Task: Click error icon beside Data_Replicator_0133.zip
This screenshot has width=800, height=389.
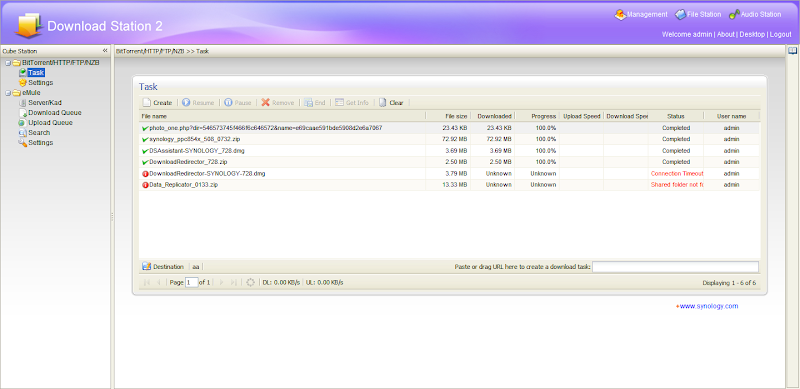Action: (x=145, y=185)
